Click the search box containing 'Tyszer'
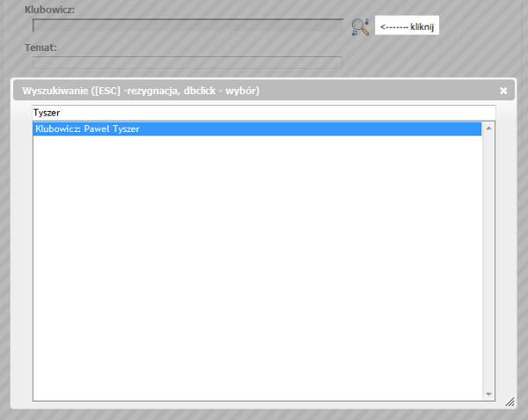The image size is (528, 420). point(264,113)
